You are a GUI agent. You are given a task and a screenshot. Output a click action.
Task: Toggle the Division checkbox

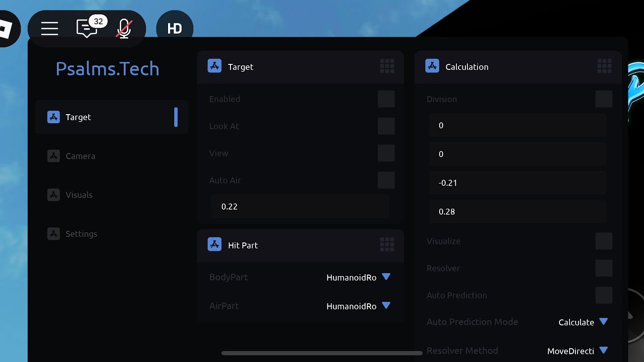click(x=604, y=99)
